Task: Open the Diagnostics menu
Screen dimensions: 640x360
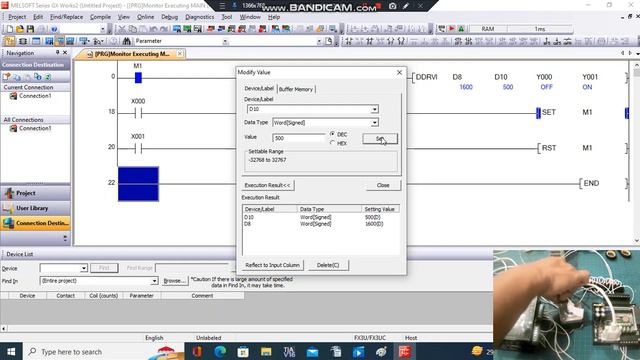Action: point(200,17)
